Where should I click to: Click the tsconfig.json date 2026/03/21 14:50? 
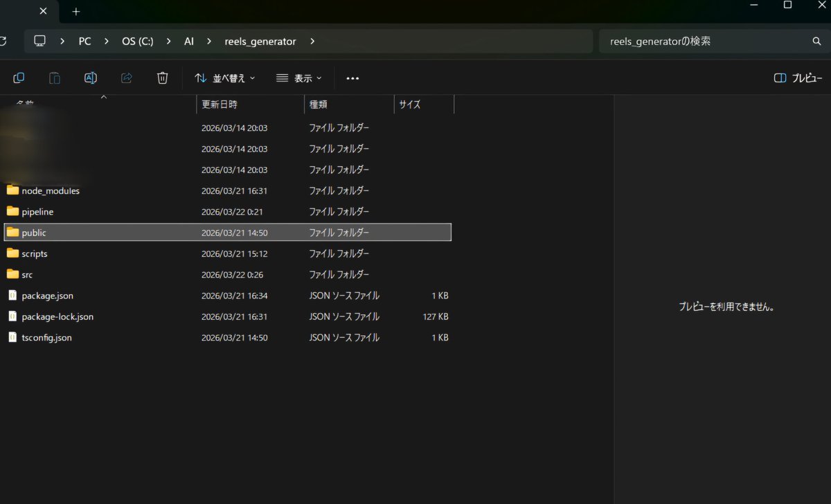pyautogui.click(x=234, y=338)
